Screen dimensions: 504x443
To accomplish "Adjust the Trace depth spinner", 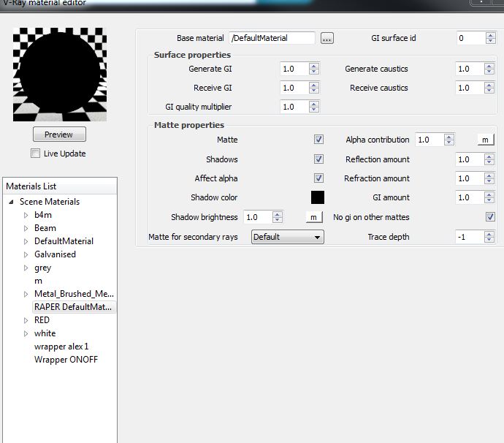I will click(x=489, y=237).
